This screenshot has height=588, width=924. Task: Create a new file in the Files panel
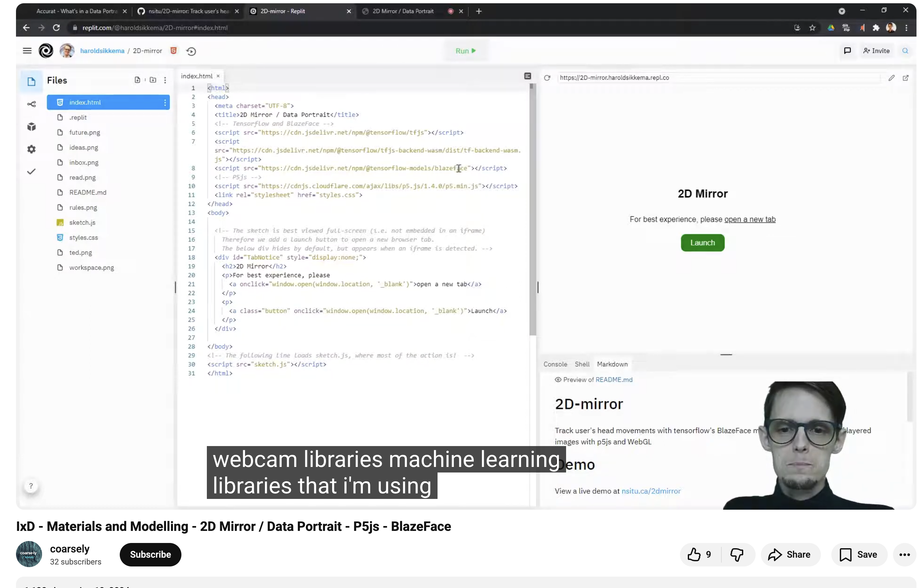[x=137, y=80]
